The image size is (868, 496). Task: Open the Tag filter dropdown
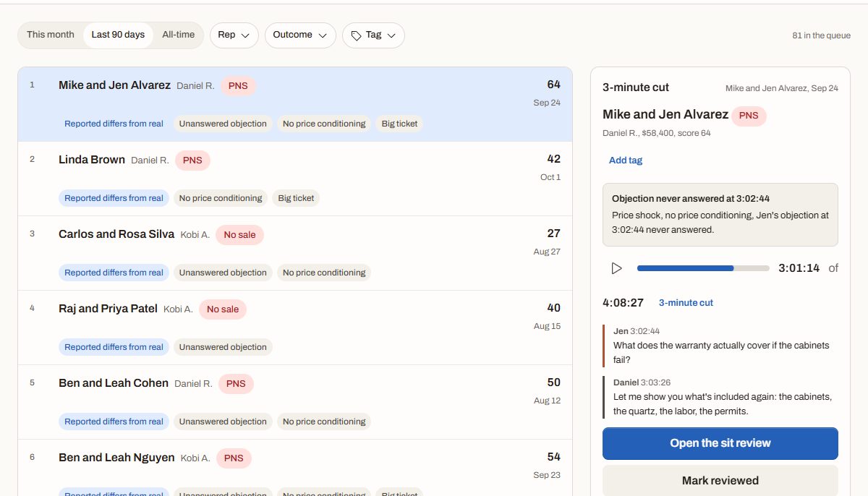pos(373,35)
